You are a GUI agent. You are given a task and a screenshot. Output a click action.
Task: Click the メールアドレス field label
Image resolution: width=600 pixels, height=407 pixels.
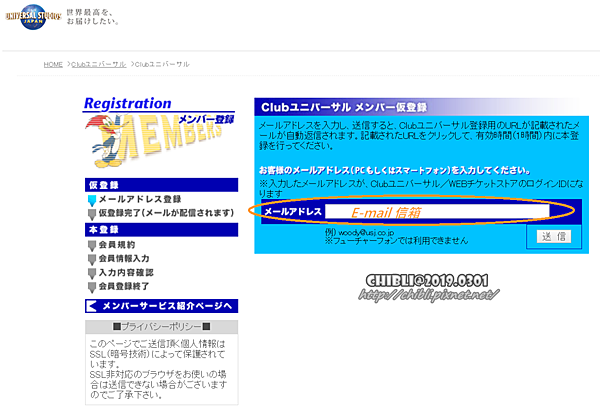coord(293,212)
